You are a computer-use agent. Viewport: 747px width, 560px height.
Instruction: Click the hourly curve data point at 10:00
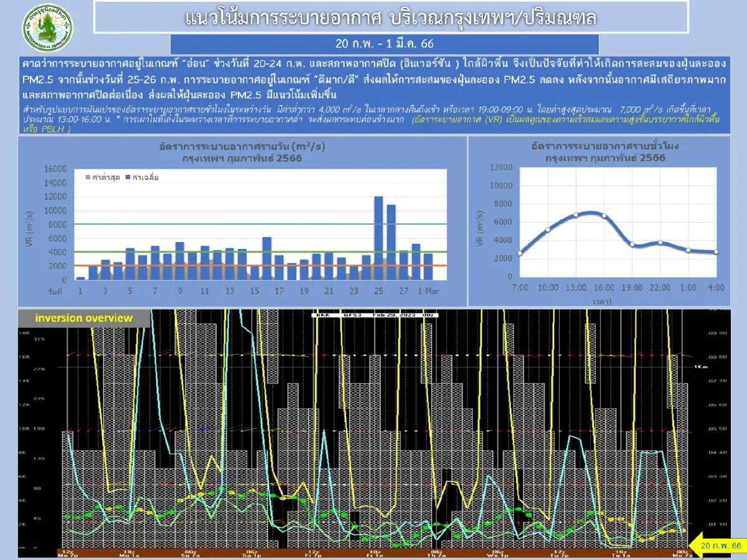(548, 230)
